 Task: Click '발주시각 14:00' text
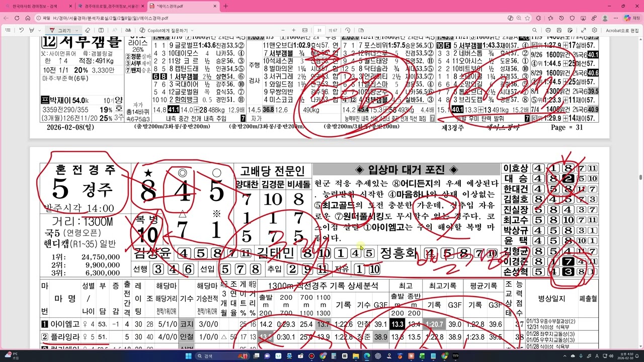click(79, 208)
